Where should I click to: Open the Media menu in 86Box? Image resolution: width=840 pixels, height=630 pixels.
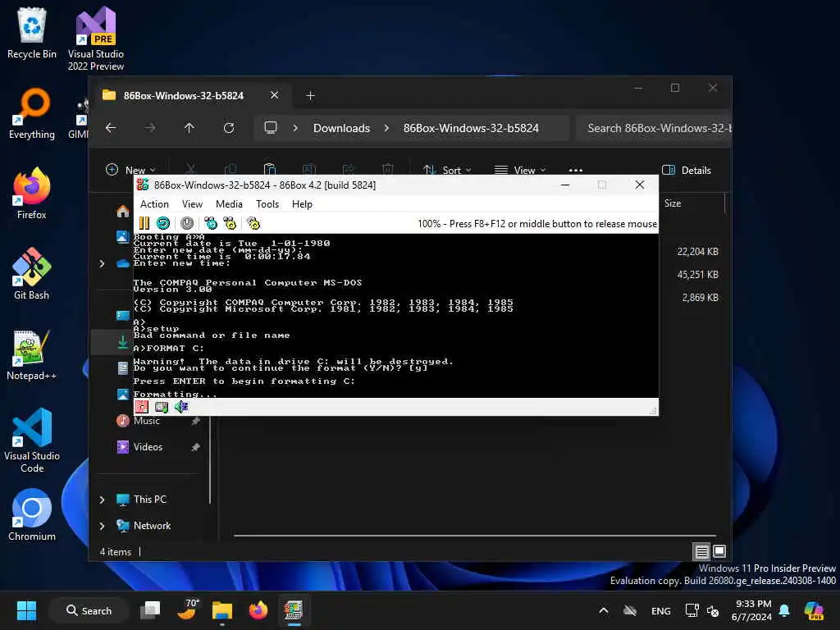(x=229, y=204)
